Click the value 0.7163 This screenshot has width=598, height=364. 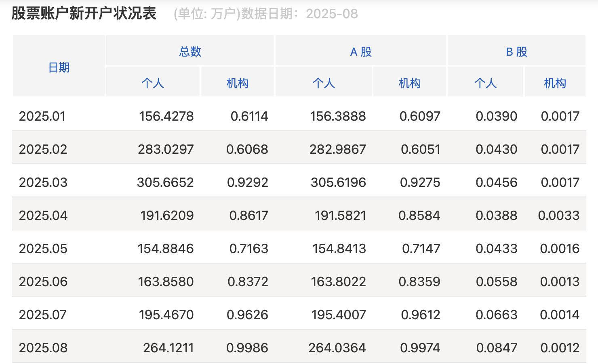click(x=249, y=249)
